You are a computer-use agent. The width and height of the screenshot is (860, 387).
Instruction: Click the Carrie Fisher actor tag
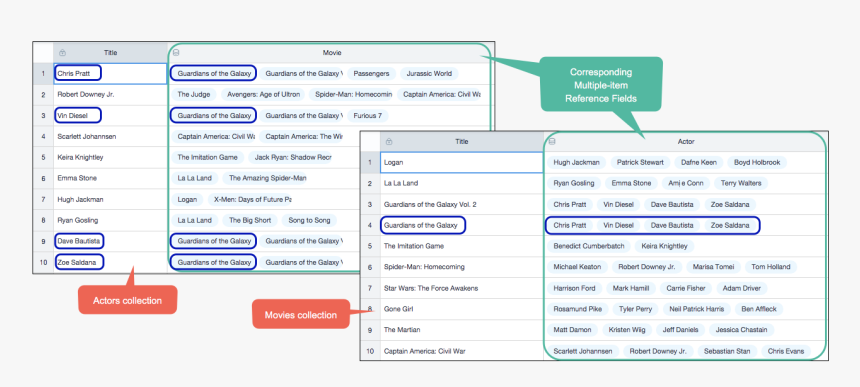pos(686,288)
